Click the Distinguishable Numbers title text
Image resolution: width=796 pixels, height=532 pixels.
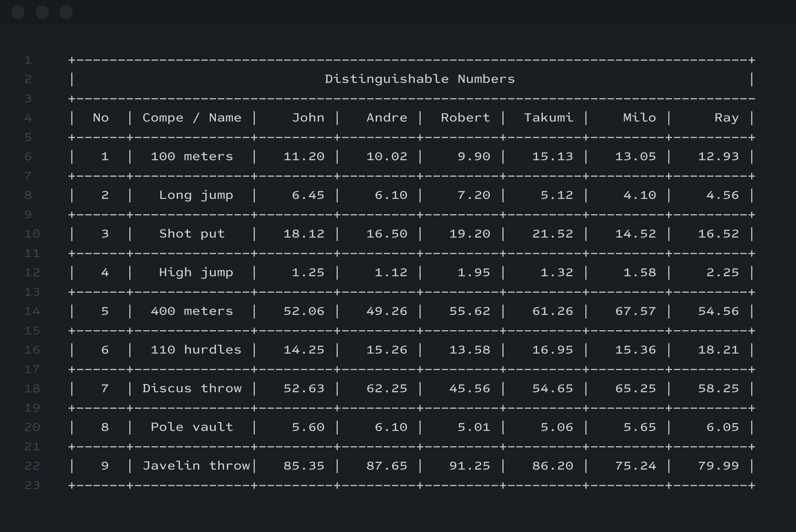point(420,79)
